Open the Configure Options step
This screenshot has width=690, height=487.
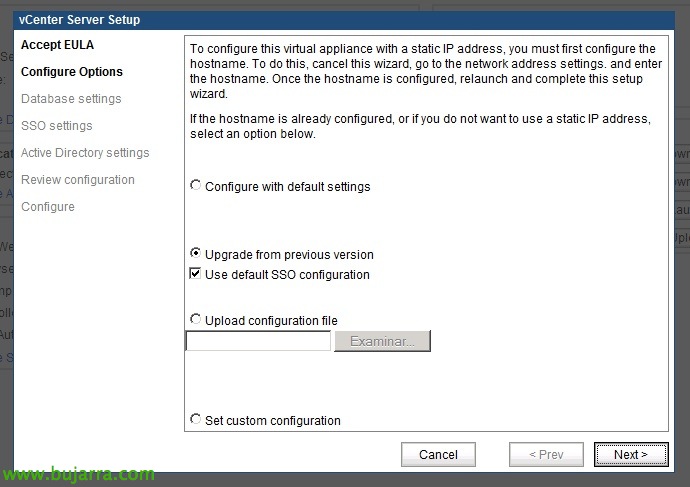72,72
